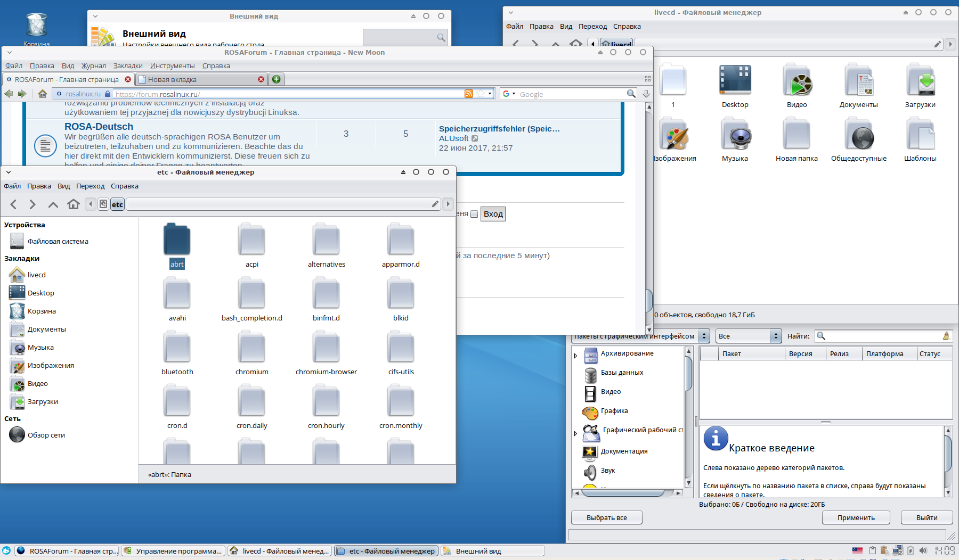
Task: Open a new tab with green plus
Action: (276, 79)
